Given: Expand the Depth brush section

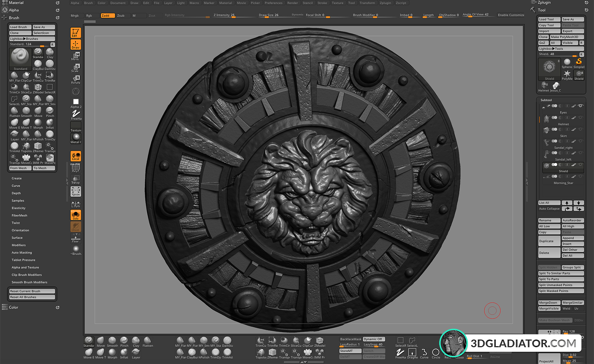Looking at the screenshot, I should 16,193.
